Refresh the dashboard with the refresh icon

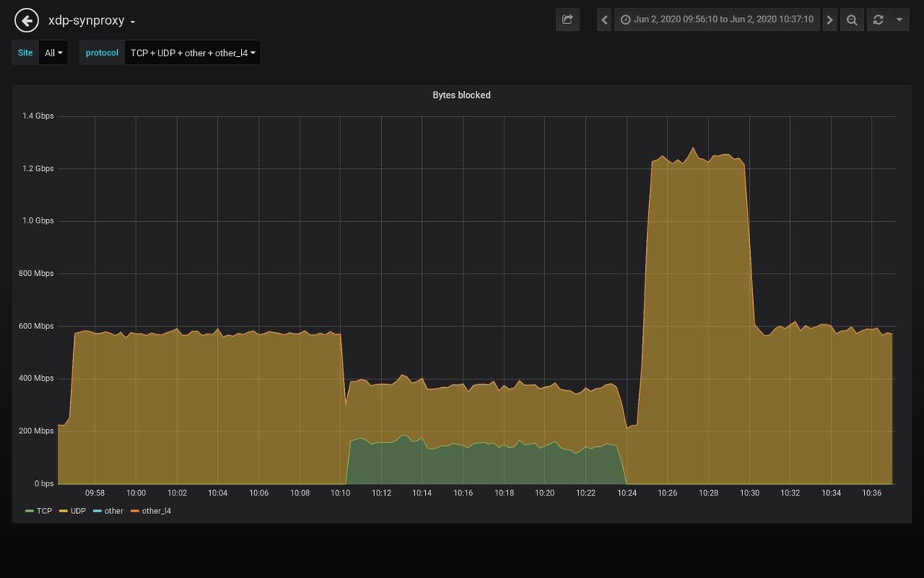pos(878,19)
